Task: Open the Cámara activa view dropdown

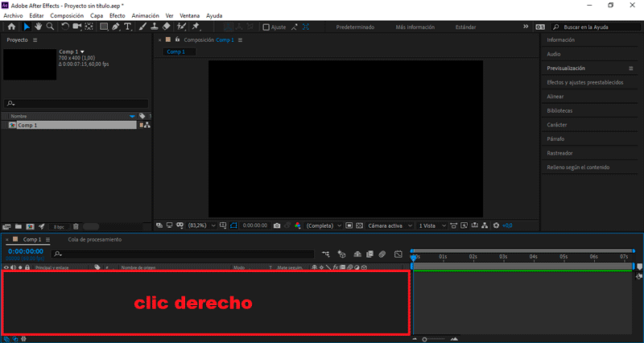Action: click(390, 225)
